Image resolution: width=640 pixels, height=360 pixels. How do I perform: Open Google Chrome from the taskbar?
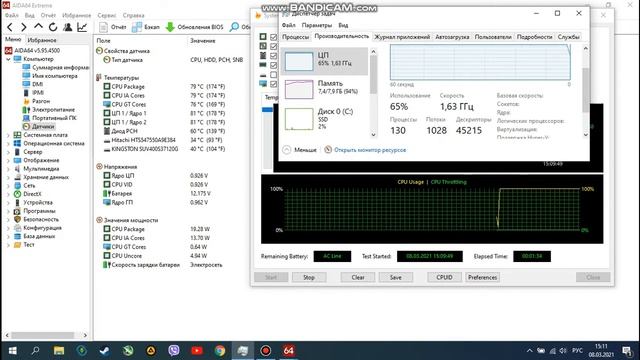click(220, 351)
